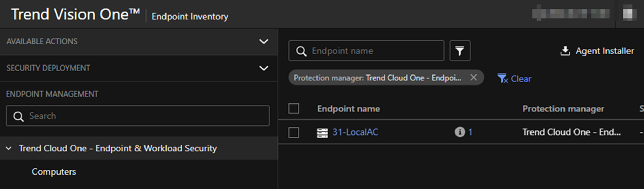Select Computers in the endpoint tree

coord(54,172)
